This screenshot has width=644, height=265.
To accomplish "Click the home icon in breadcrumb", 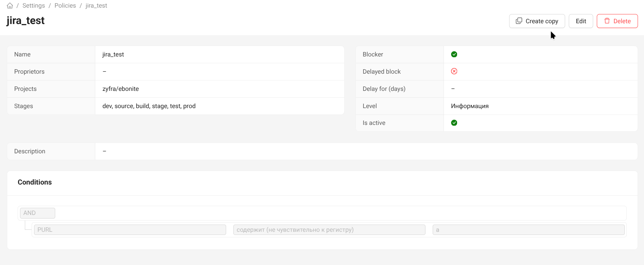I will (10, 6).
